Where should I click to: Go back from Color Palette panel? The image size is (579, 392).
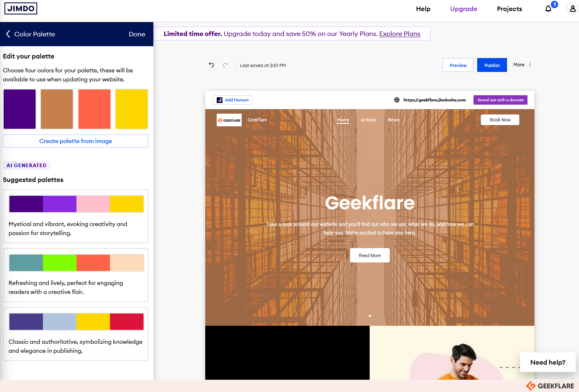(x=8, y=34)
